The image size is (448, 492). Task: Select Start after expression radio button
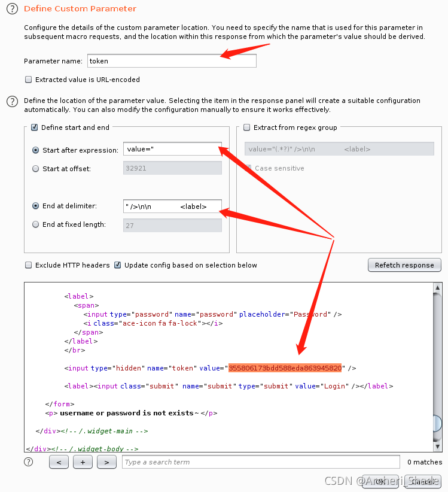36,150
